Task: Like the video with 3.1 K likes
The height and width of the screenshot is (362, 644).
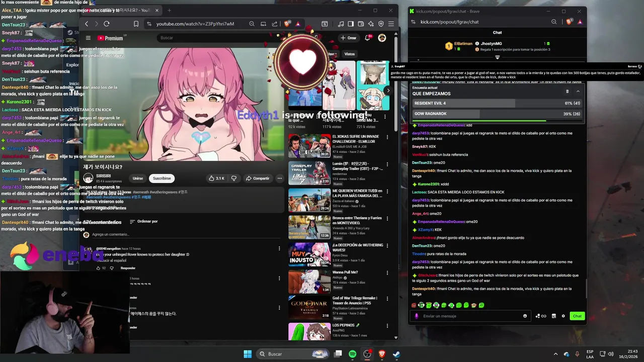Action: (x=216, y=178)
